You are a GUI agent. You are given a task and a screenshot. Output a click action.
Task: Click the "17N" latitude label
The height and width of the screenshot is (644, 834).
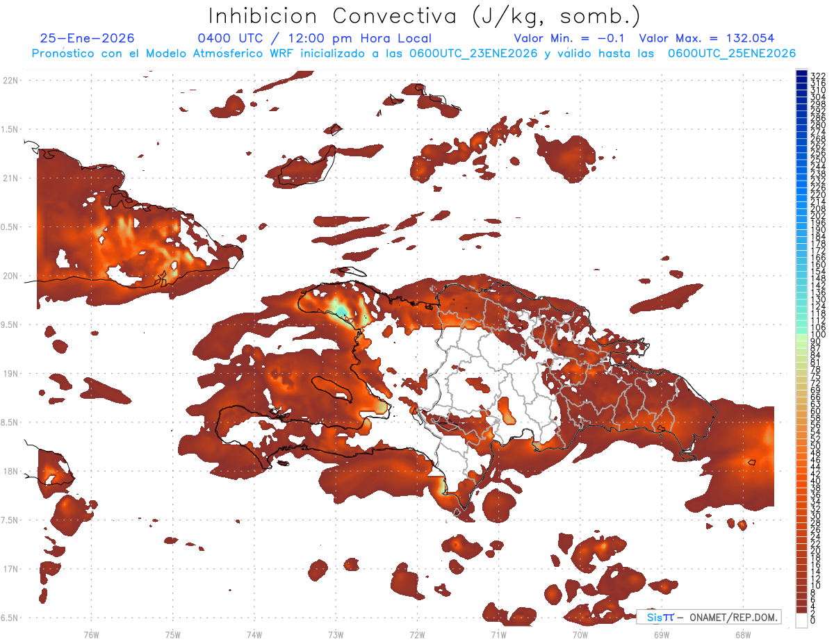click(11, 569)
